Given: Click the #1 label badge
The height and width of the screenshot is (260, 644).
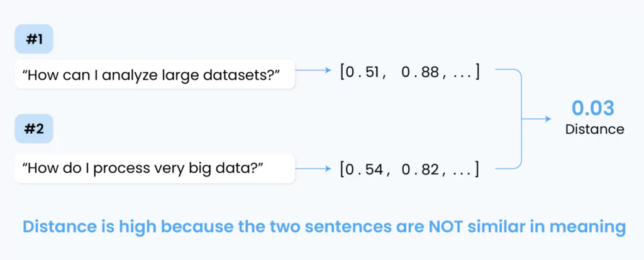Looking at the screenshot, I should click(x=34, y=40).
